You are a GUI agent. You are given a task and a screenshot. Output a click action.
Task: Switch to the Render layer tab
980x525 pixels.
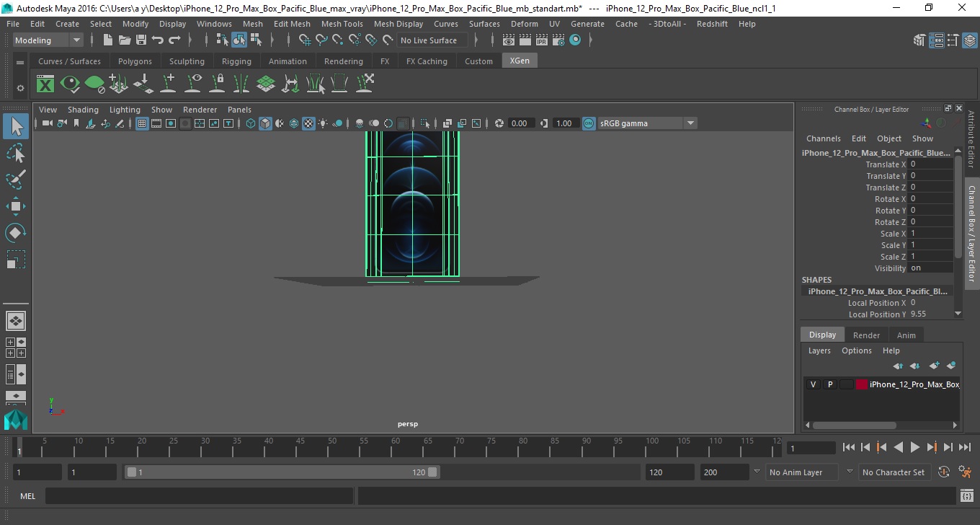[866, 335]
